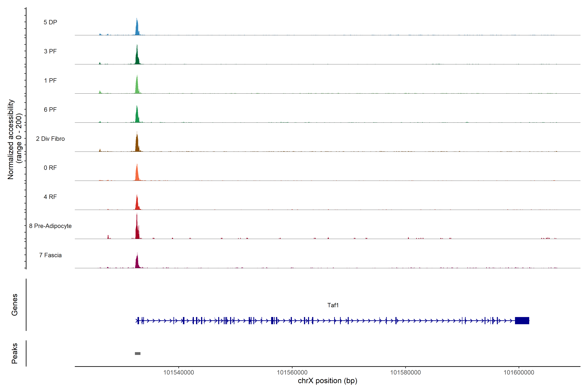588x392 pixels.
Task: Click the 0 RF track label
Action: (50, 168)
